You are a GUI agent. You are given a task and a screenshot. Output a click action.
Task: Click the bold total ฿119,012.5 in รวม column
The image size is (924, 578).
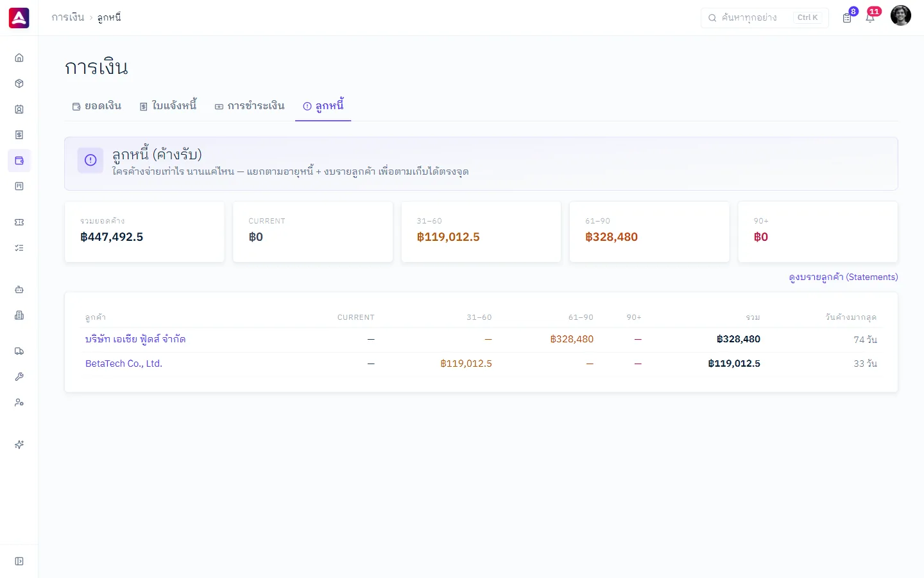(x=734, y=363)
